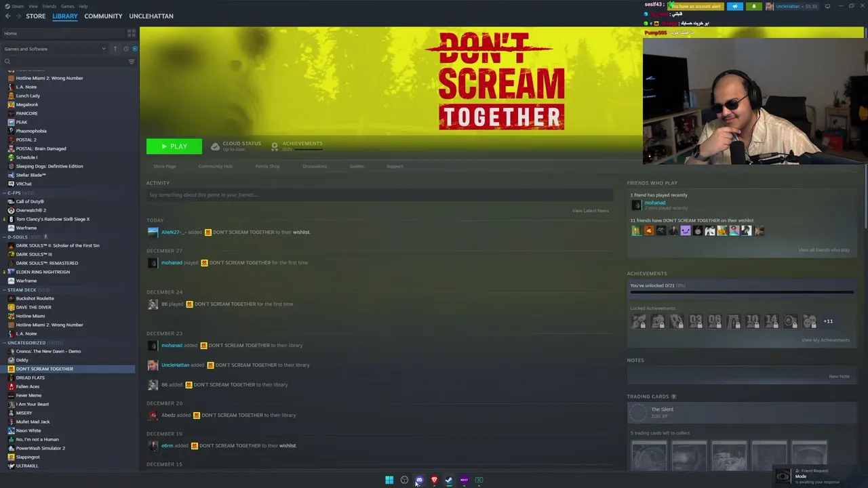Open Brave browser from the taskbar

coord(434,480)
